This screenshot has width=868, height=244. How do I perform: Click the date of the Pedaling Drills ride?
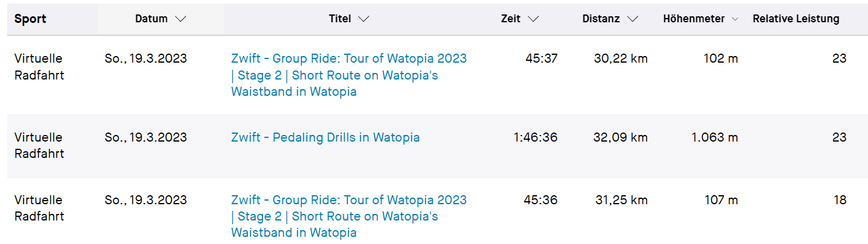point(146,137)
